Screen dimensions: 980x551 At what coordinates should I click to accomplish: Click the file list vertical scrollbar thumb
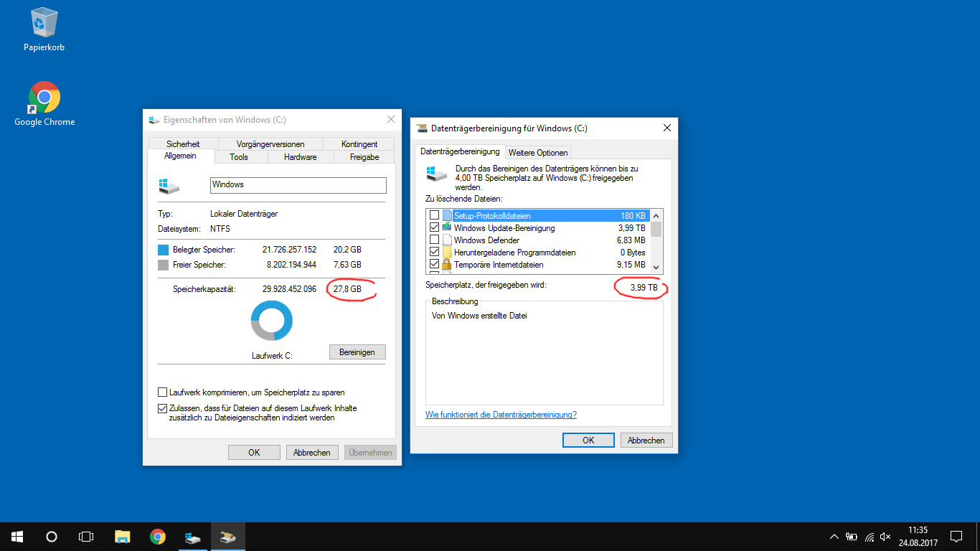click(656, 228)
